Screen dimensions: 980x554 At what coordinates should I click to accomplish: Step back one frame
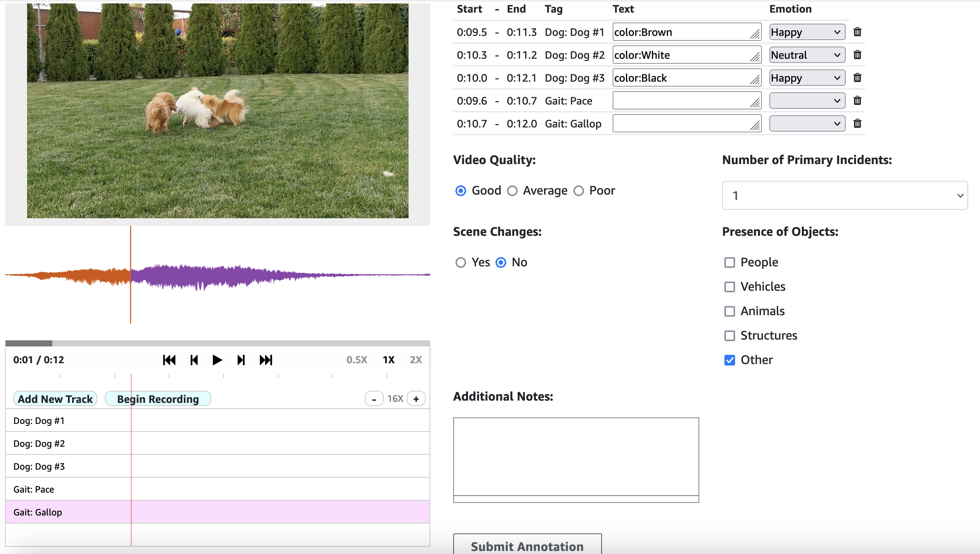tap(194, 360)
